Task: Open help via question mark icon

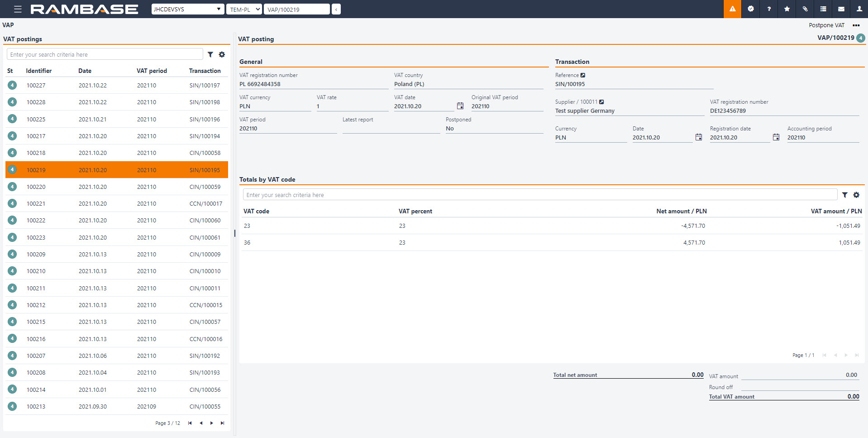Action: [769, 9]
